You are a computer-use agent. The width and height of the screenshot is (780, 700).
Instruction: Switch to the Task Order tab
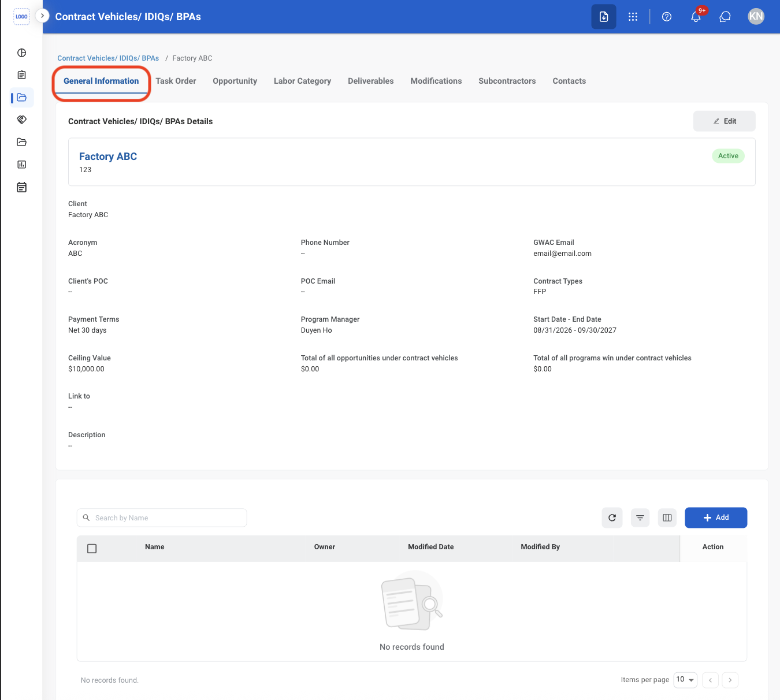click(x=176, y=81)
